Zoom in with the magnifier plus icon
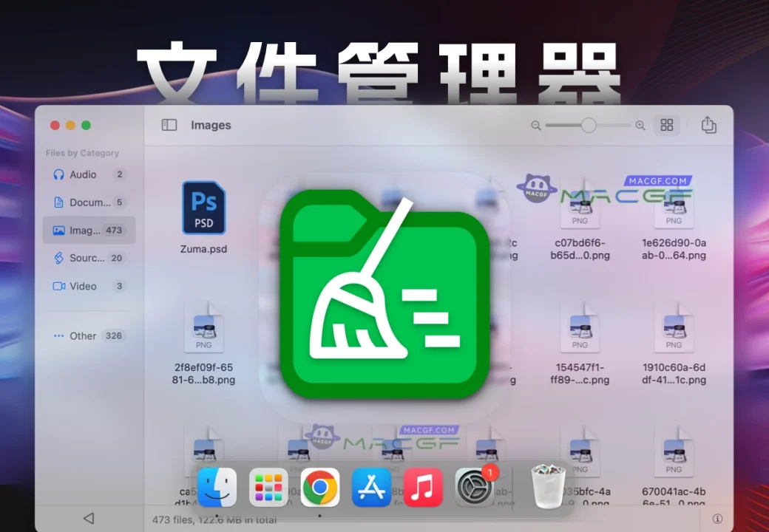 639,126
